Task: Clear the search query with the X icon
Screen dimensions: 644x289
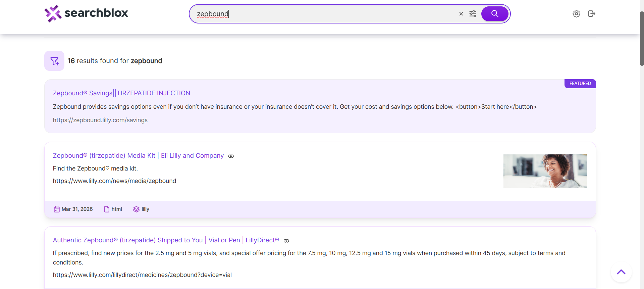Action: tap(461, 14)
